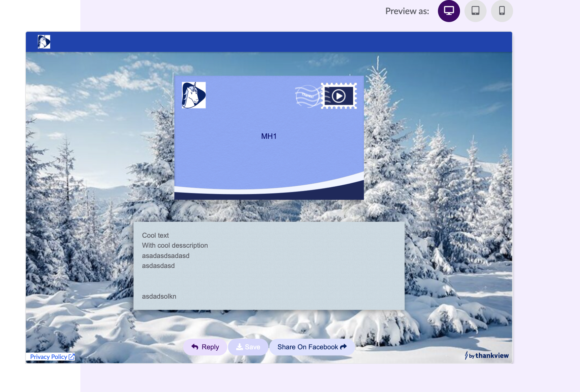580x392 pixels.
Task: Click the 'Cool text' line
Action: point(156,235)
